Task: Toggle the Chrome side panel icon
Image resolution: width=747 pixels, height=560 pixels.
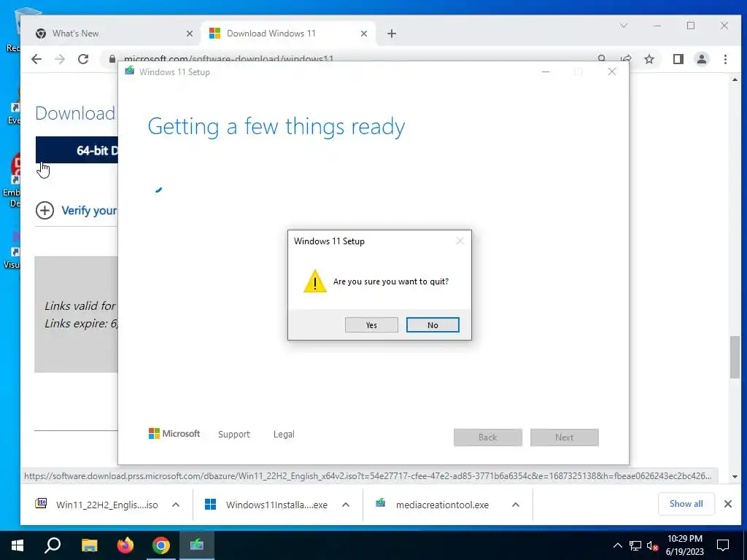Action: pyautogui.click(x=678, y=59)
